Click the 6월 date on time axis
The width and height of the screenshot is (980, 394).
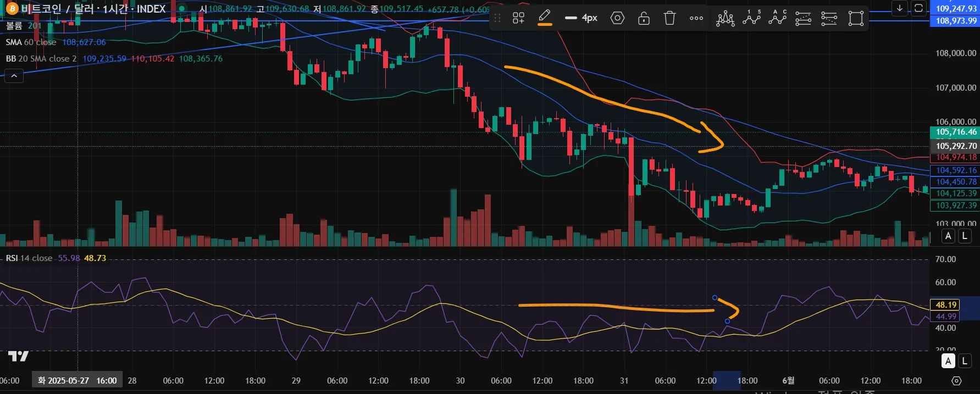pos(788,380)
